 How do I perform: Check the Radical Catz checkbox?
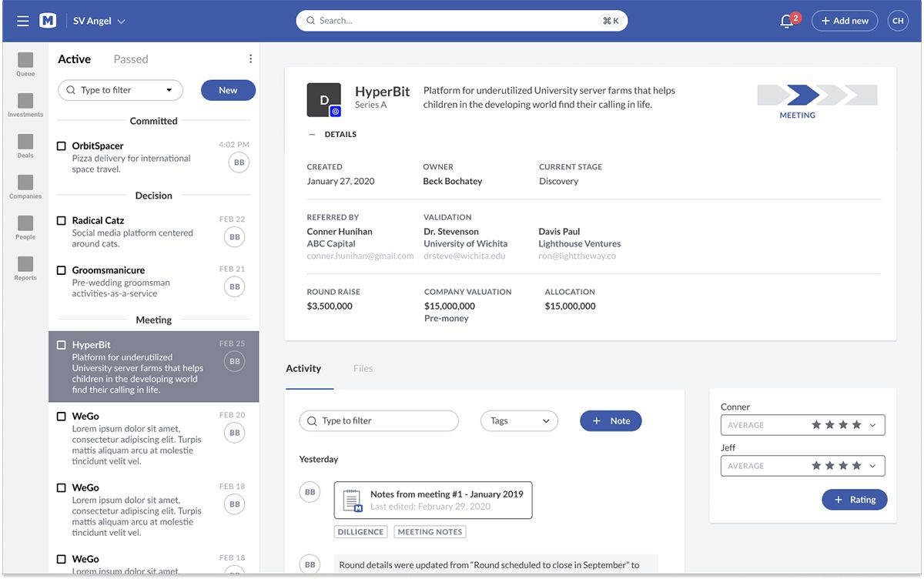click(62, 220)
